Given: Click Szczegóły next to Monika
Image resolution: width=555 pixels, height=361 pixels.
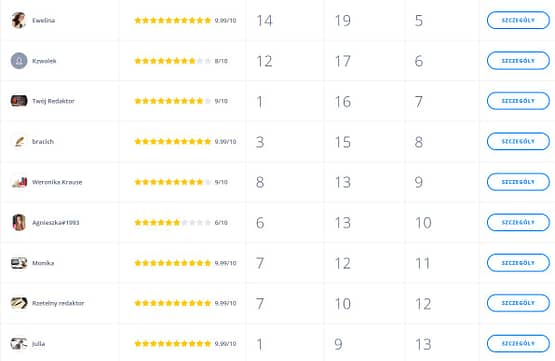Looking at the screenshot, I should click(518, 263).
